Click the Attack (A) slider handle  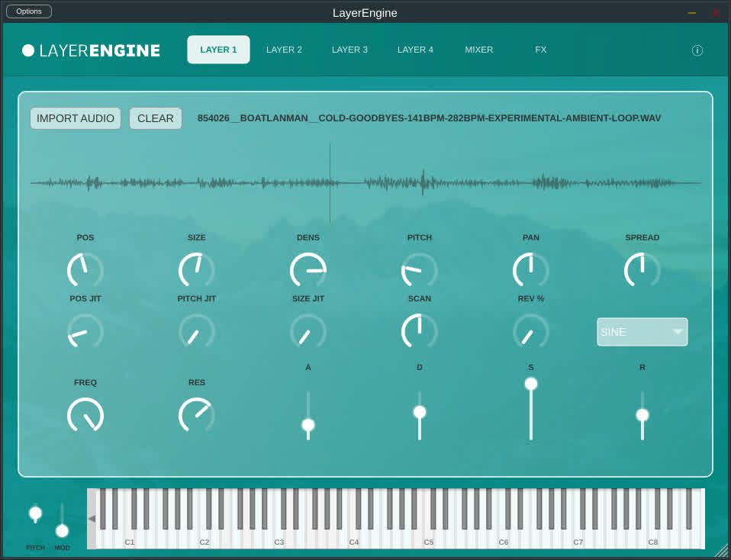click(308, 425)
